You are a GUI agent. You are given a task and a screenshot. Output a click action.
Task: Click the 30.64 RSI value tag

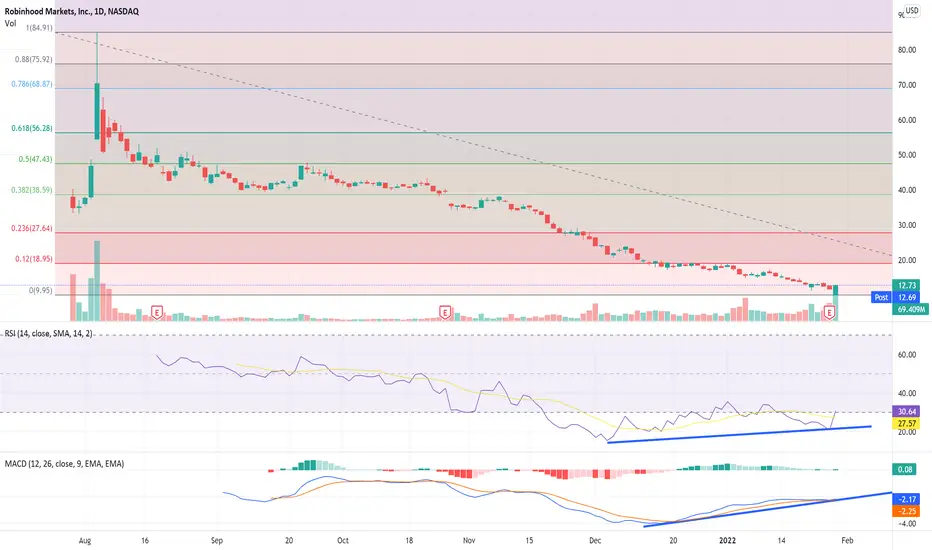[906, 411]
